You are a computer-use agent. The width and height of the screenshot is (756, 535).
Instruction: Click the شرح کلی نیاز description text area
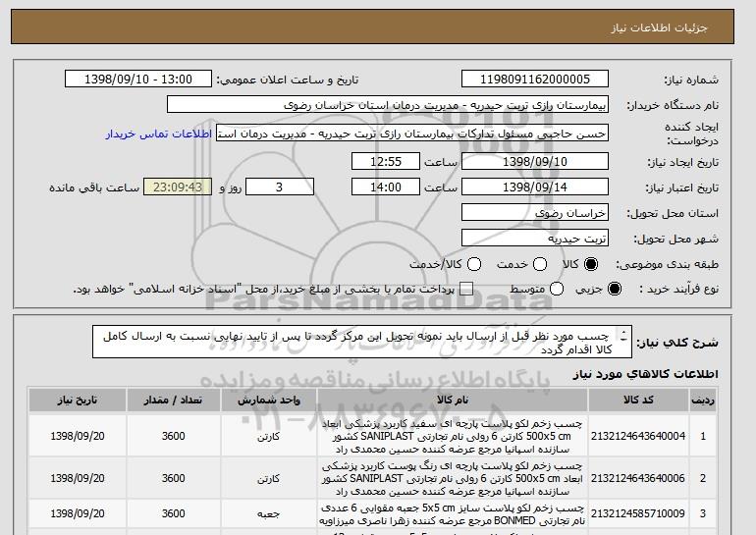pyautogui.click(x=362, y=342)
